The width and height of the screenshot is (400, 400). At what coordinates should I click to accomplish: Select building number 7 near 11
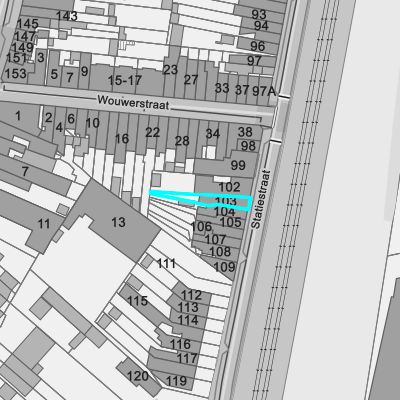[25, 172]
